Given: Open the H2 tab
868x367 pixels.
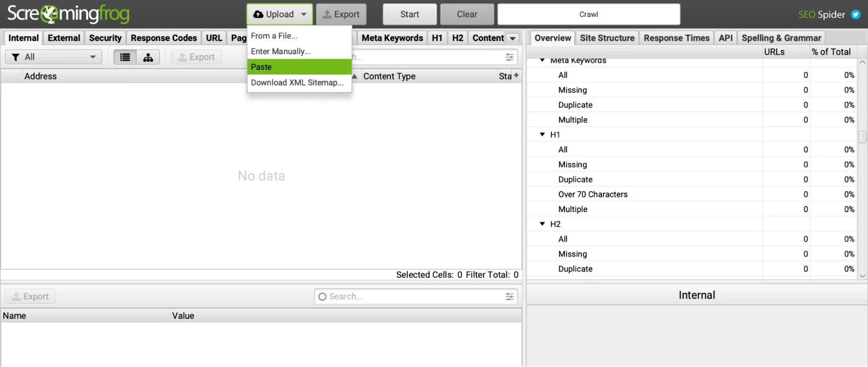Looking at the screenshot, I should [458, 38].
